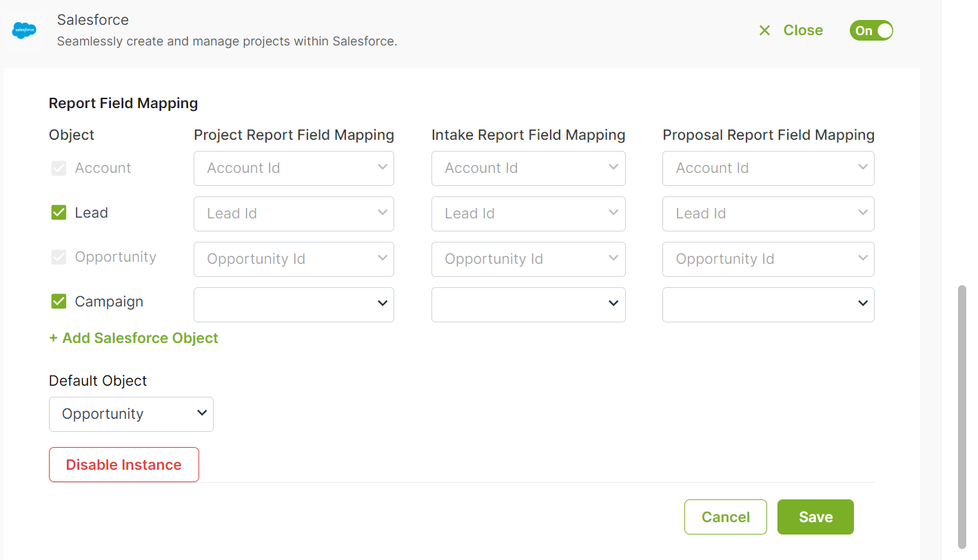Open Opportunity Id dropdown under Intake Report
The image size is (978, 560).
tap(529, 259)
